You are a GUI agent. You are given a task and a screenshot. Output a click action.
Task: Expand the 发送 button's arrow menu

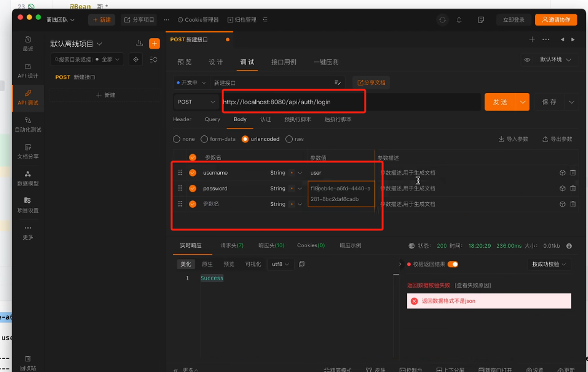(522, 102)
